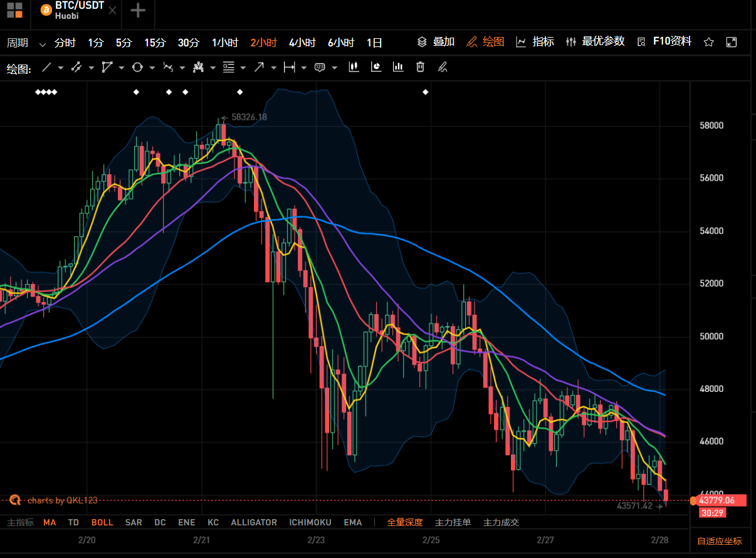
Task: Open the F10资料 info panel
Action: 672,41
